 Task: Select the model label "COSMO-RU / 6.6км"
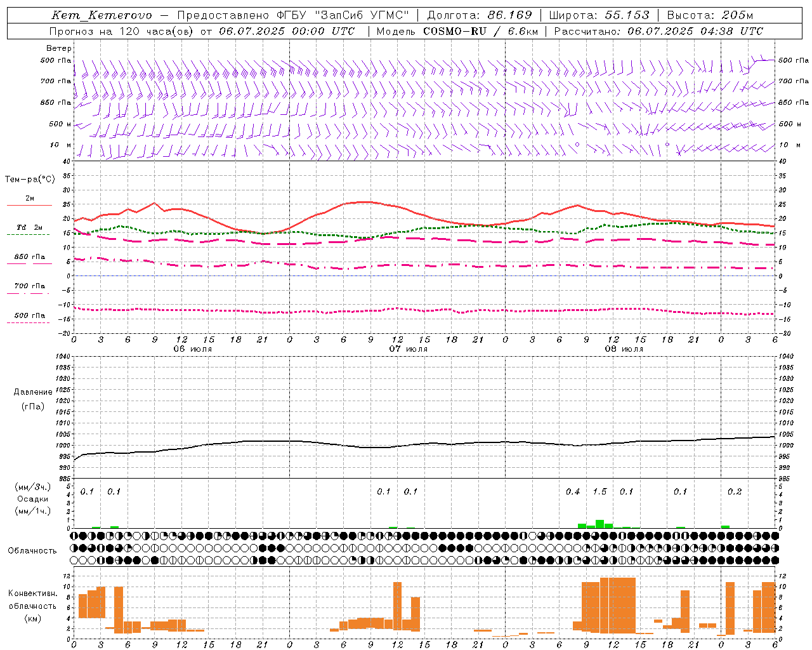480,31
